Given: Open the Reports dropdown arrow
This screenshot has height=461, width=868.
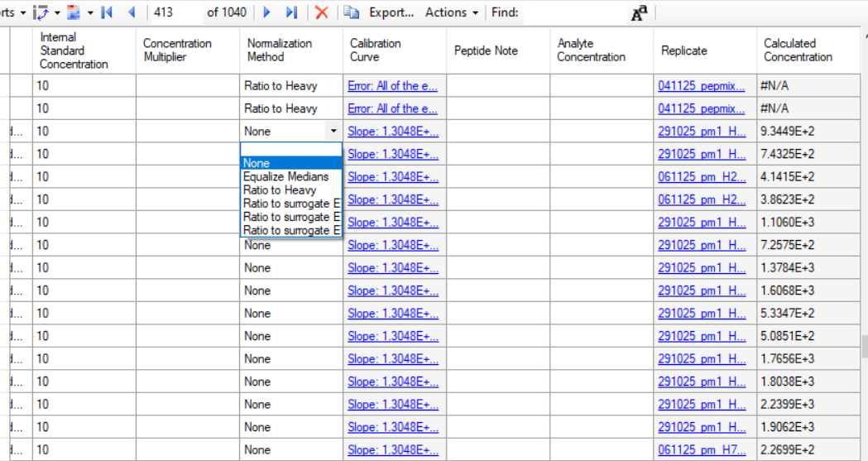Looking at the screenshot, I should (22, 12).
